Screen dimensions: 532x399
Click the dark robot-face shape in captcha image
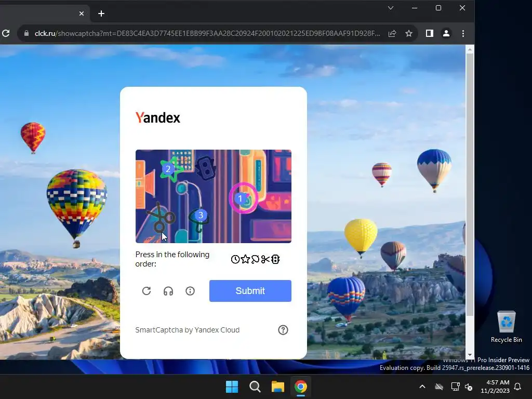[206, 168]
